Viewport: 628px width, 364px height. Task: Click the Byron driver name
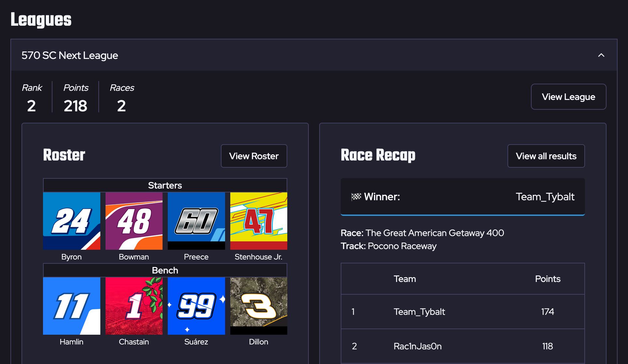coord(71,257)
